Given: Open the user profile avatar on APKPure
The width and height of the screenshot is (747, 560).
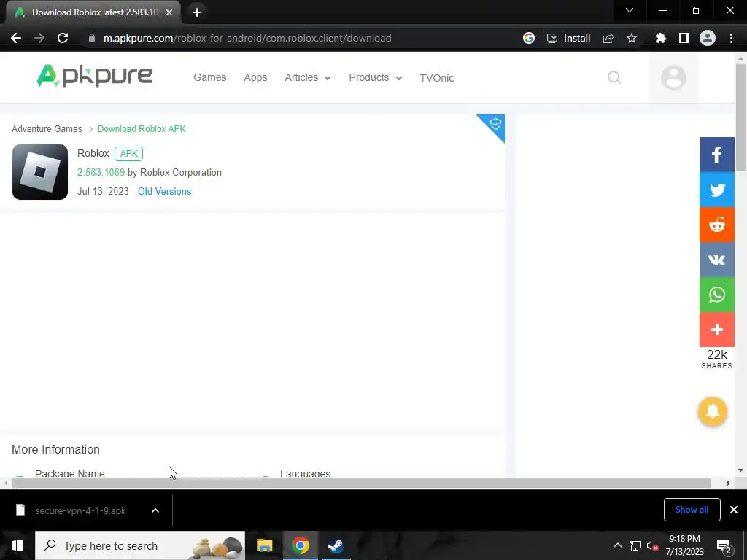Looking at the screenshot, I should click(673, 77).
